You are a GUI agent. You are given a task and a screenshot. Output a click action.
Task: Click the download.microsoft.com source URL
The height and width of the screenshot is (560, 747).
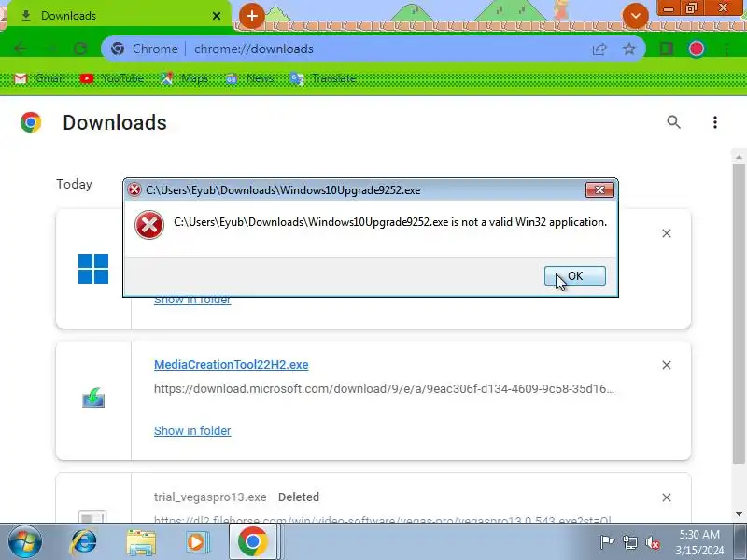[x=384, y=388]
